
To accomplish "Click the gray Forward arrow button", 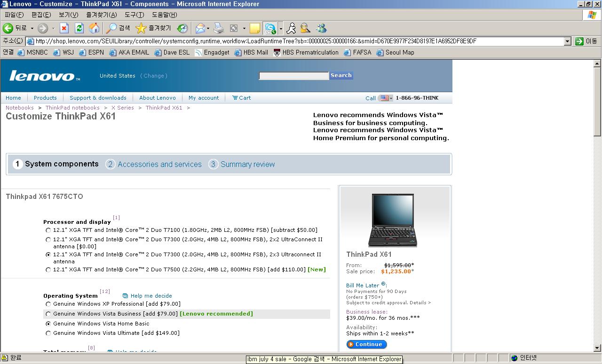I will pos(43,28).
